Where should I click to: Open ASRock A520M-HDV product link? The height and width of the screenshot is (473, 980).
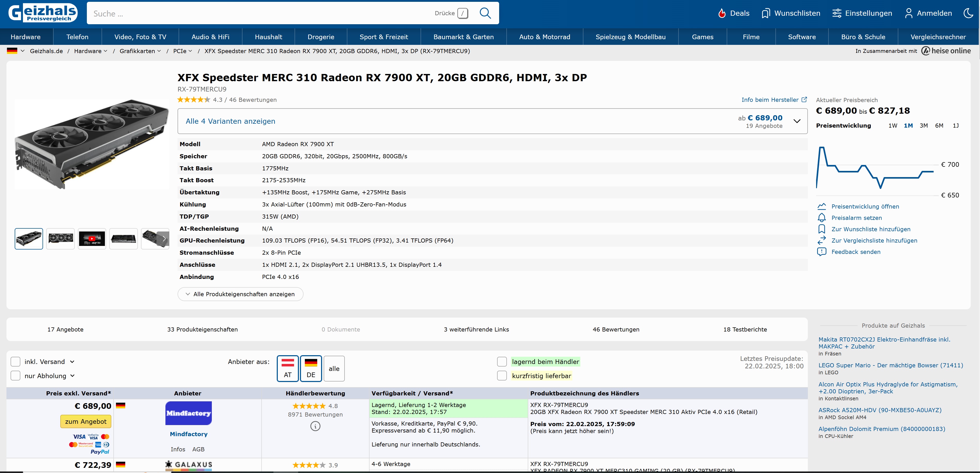tap(880, 410)
